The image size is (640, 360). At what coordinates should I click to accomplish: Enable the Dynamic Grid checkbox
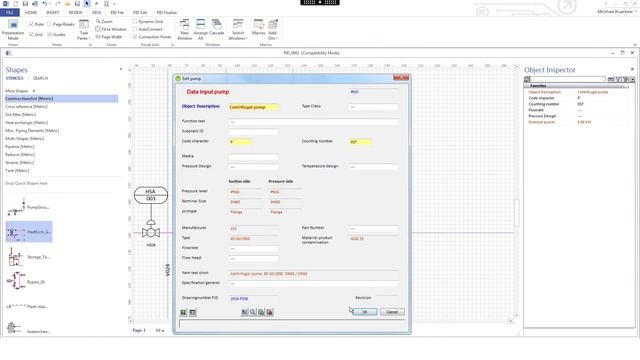[135, 21]
